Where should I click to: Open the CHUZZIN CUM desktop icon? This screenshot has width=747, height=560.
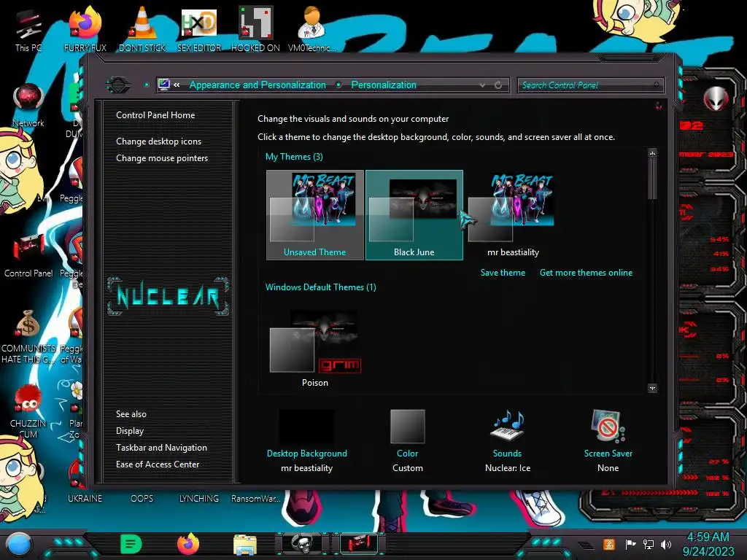(x=28, y=412)
